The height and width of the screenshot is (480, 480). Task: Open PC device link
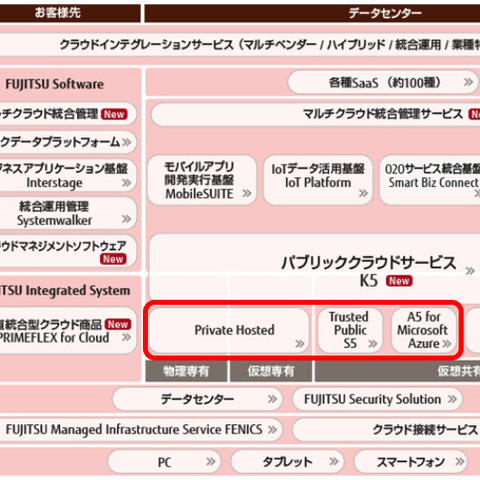tap(164, 462)
